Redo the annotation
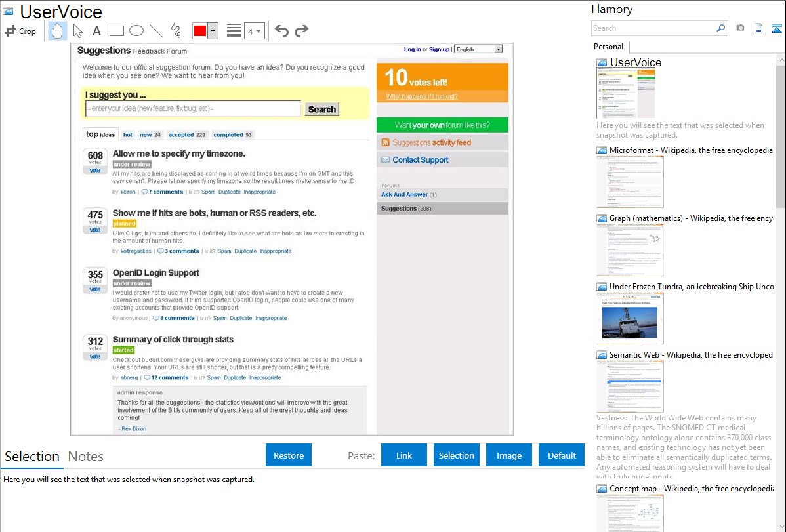This screenshot has width=786, height=532. click(301, 31)
